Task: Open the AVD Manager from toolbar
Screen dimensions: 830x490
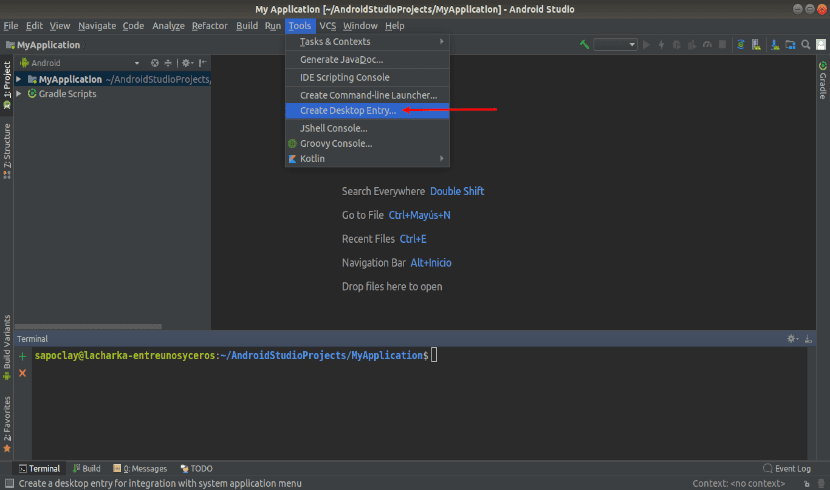Action: point(757,45)
